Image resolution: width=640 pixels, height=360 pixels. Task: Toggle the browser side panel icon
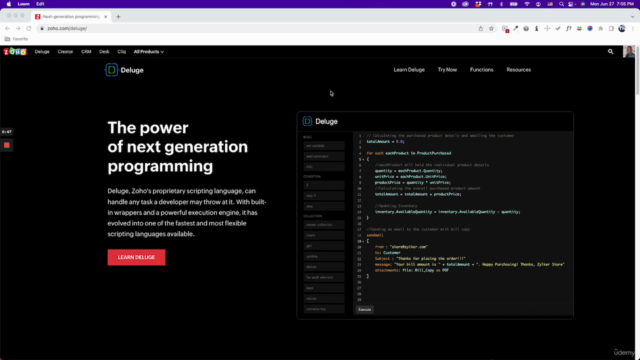611,29
